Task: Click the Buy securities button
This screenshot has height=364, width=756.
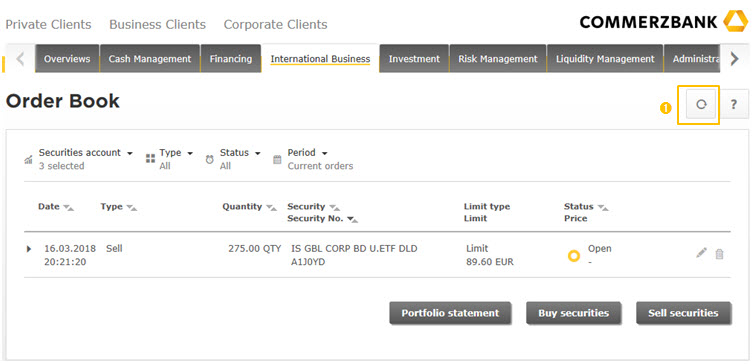Action: point(573,313)
